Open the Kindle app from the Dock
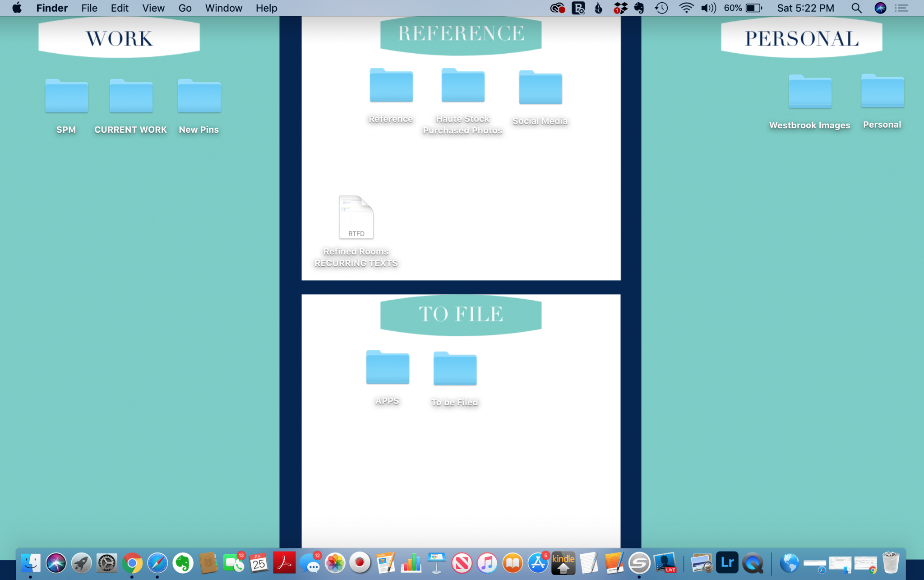The width and height of the screenshot is (924, 580). tap(563, 563)
